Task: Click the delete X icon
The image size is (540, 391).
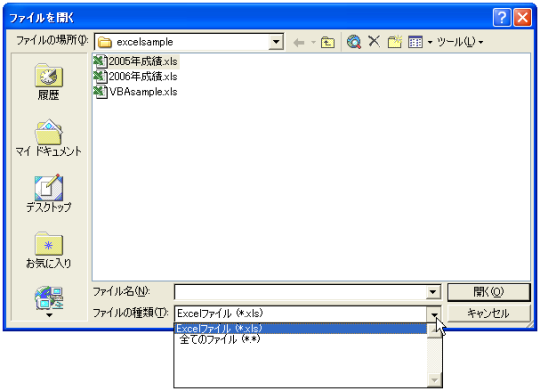Action: (x=374, y=42)
